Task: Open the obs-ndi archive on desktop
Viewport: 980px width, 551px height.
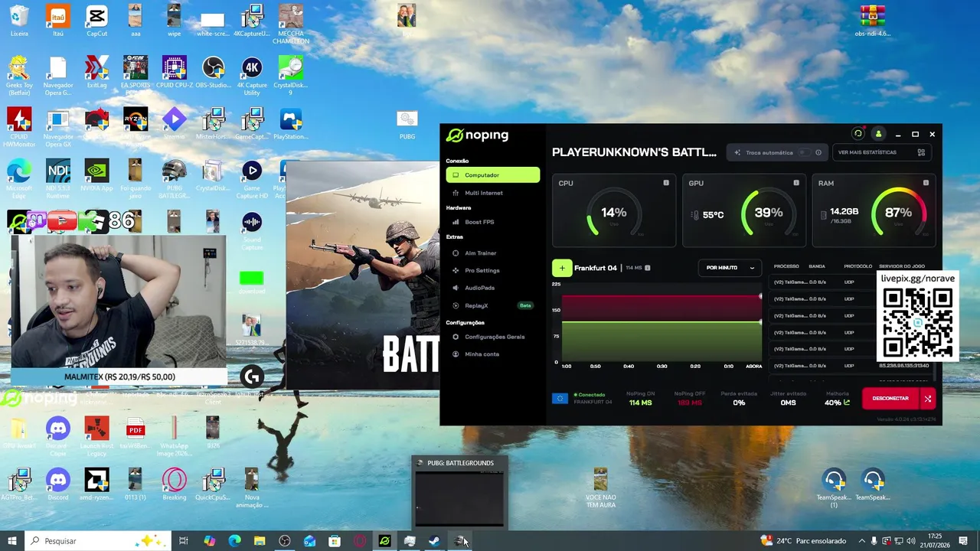Action: pos(873,21)
